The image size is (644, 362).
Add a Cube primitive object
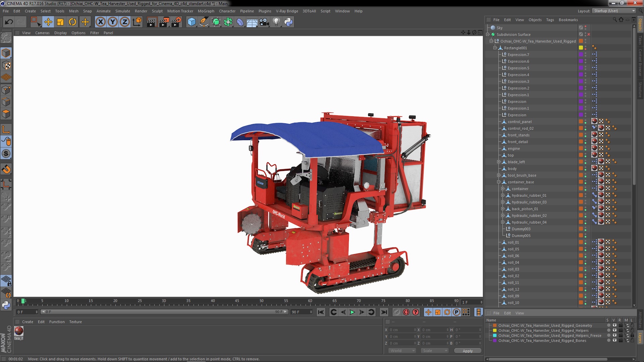(192, 22)
